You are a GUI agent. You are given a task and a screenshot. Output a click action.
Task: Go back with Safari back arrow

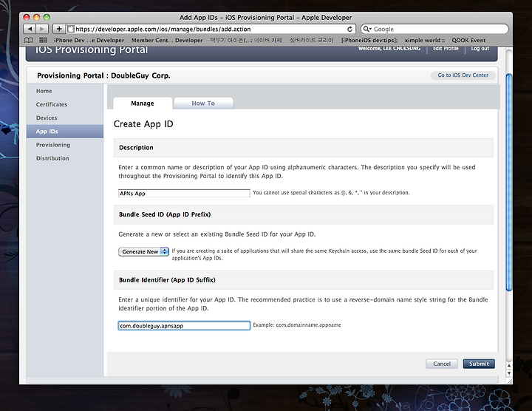30,29
